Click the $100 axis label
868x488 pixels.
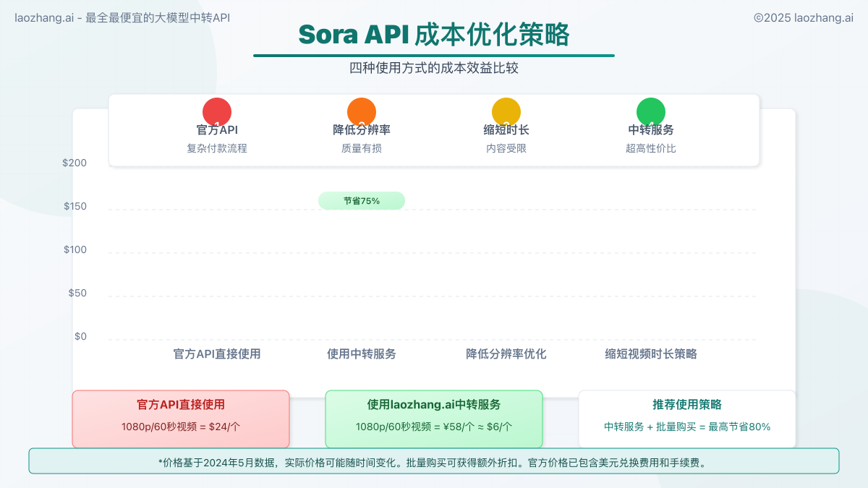coord(75,249)
